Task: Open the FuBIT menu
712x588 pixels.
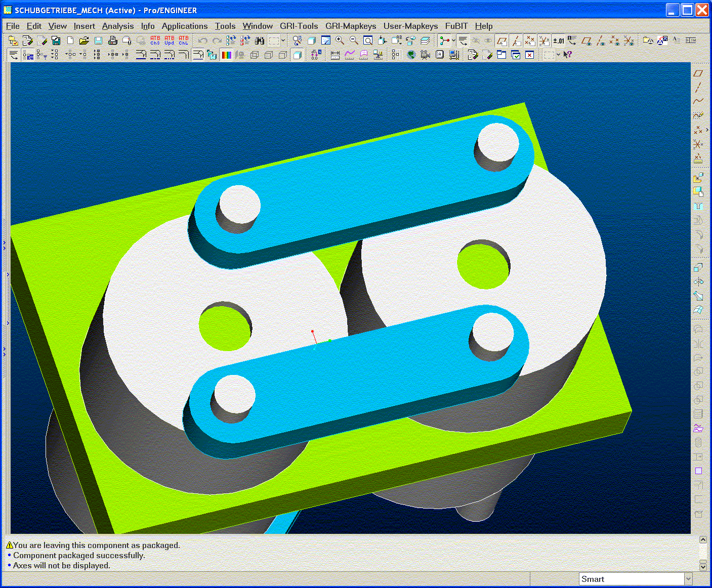Action: (x=456, y=26)
